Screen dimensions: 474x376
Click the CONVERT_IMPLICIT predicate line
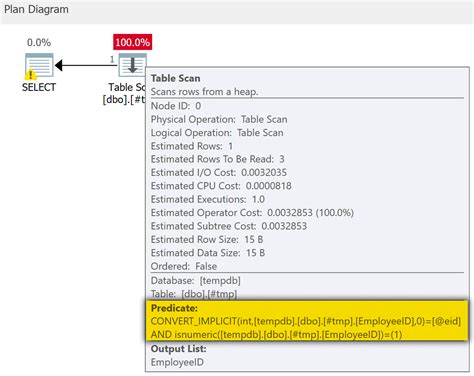[x=306, y=321]
